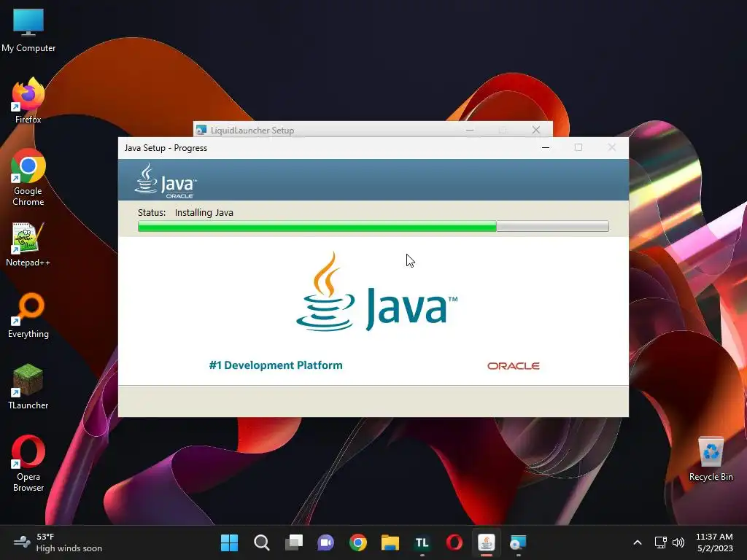This screenshot has width=747, height=560.
Task: Open Opera from the taskbar
Action: pos(454,542)
